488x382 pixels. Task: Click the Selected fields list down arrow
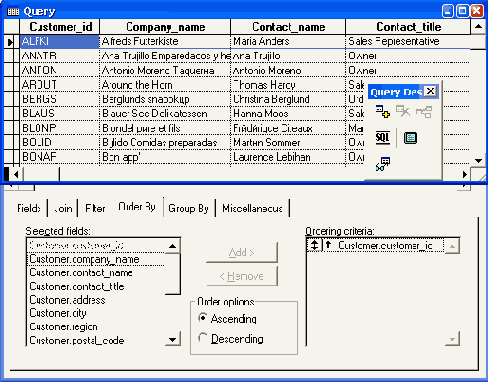pyautogui.click(x=172, y=339)
